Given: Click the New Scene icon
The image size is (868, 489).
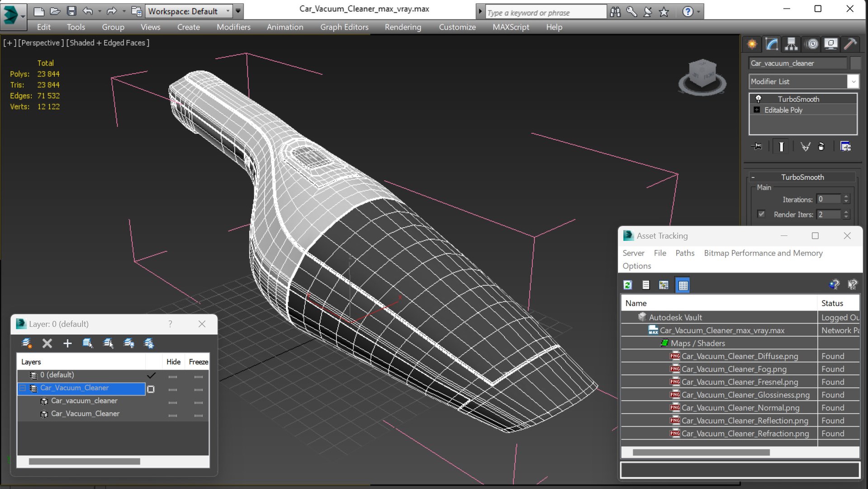Looking at the screenshot, I should (39, 11).
